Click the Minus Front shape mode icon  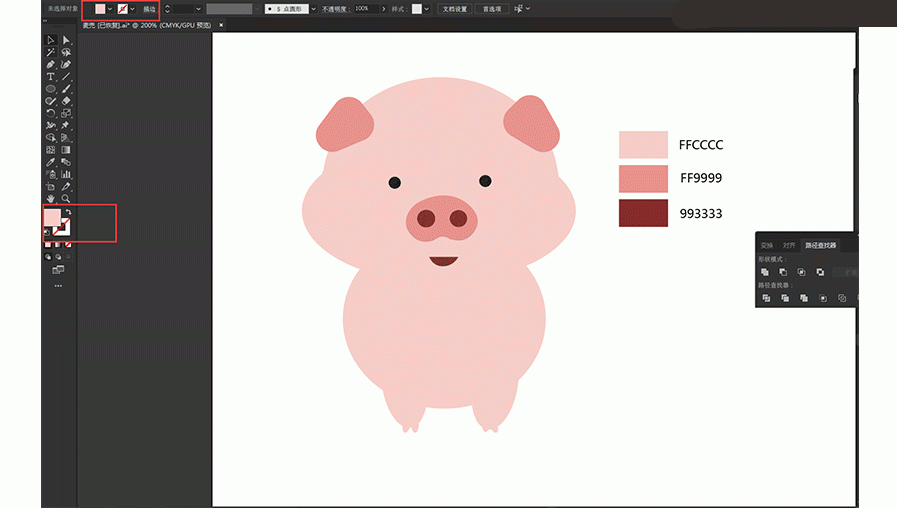click(783, 272)
